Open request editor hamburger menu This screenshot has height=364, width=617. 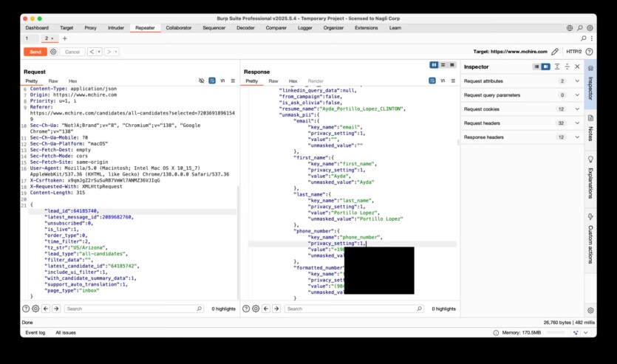coord(233,80)
